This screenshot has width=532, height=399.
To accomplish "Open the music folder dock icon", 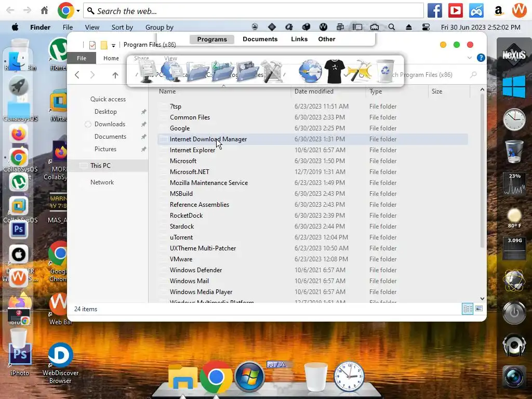I will tap(222, 71).
